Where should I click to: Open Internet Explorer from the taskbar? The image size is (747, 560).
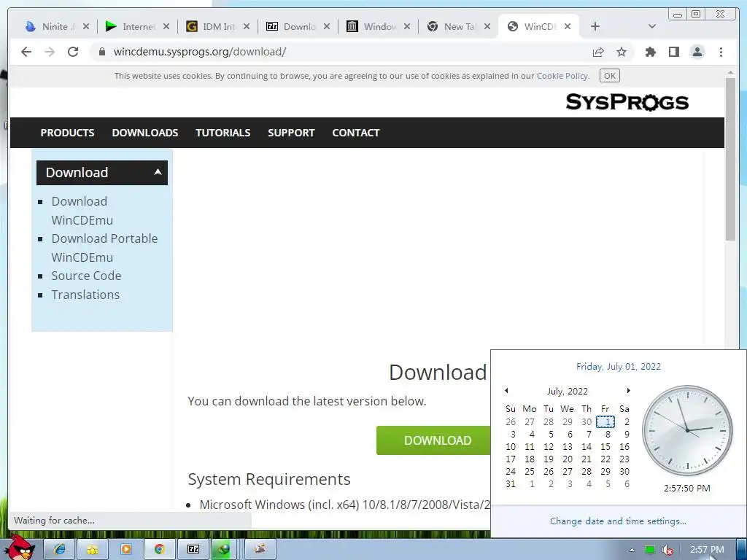click(x=60, y=550)
